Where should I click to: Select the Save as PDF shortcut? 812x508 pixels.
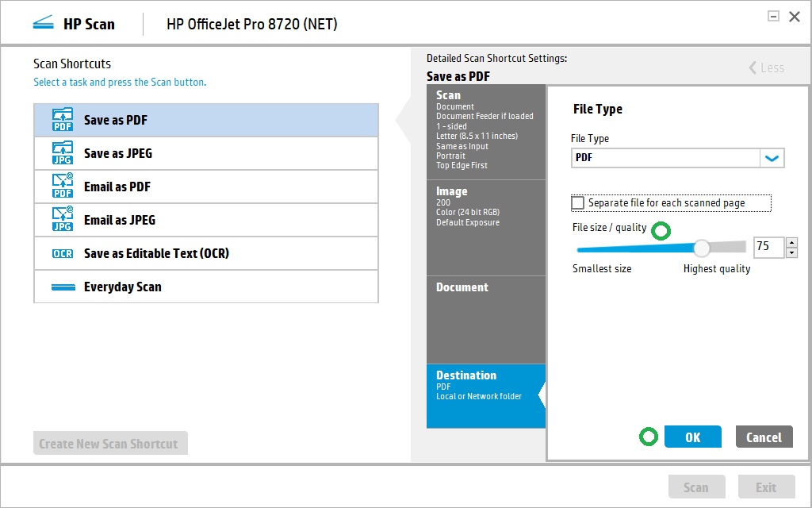click(206, 121)
